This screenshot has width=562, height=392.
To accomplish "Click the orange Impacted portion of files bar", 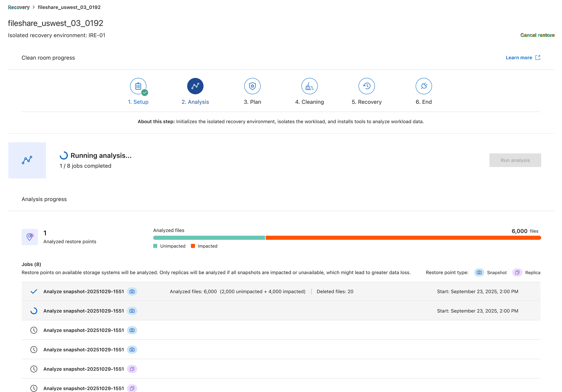I will click(x=403, y=238).
